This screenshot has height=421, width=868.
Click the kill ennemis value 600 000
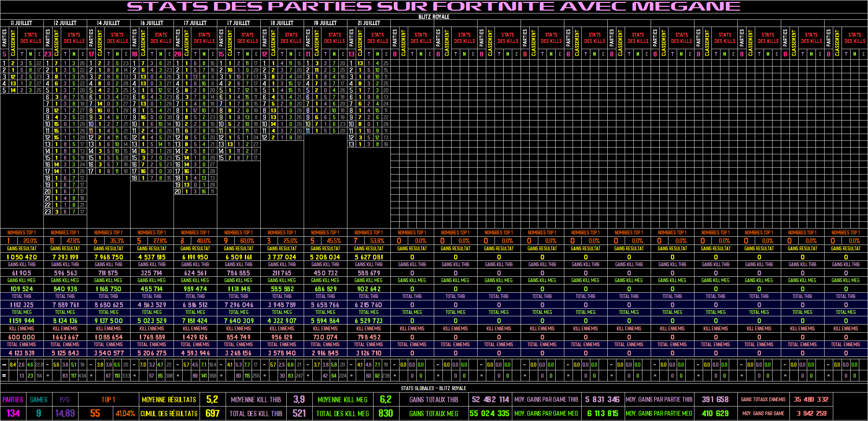(x=22, y=337)
